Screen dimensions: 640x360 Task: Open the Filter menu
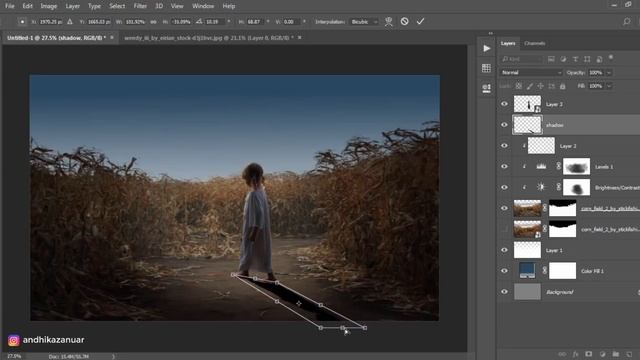point(140,6)
